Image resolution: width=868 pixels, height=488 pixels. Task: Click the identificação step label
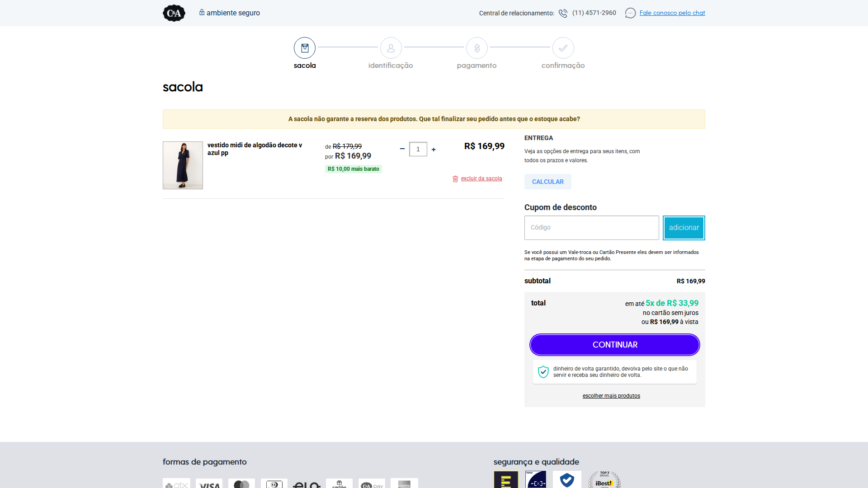tap(391, 66)
